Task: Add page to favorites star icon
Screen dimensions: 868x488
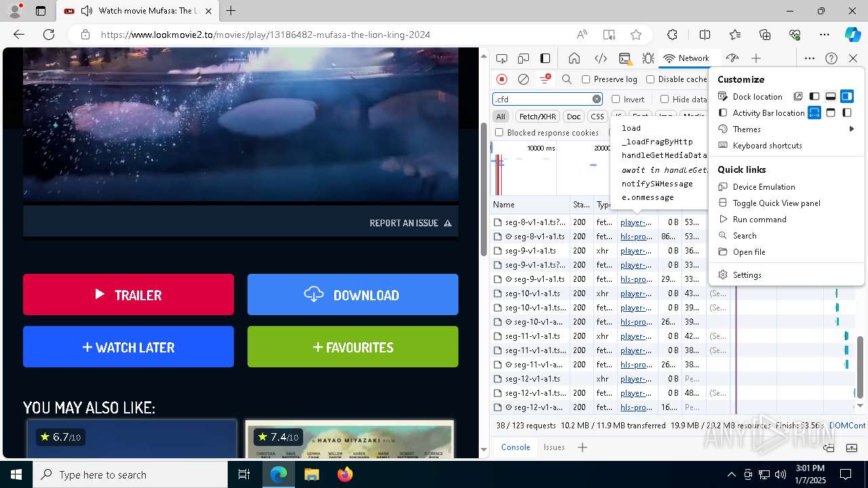Action: 635,35
